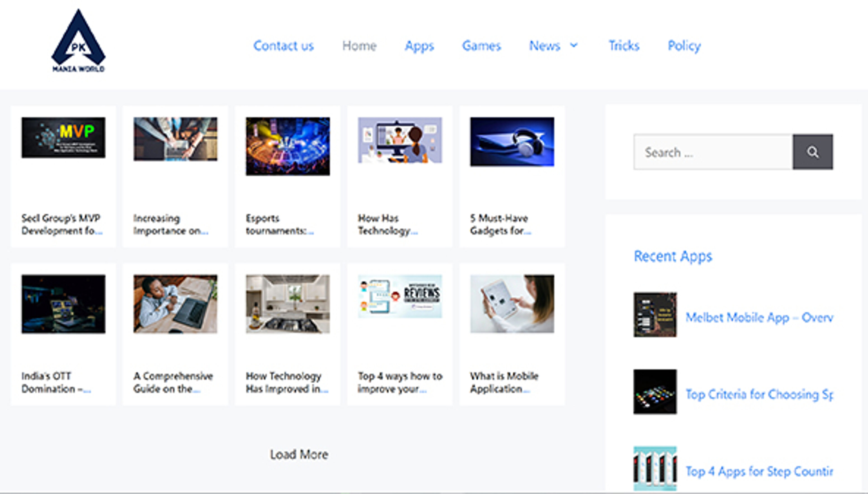The height and width of the screenshot is (494, 868).
Task: Go to the Apps menu page
Action: pyautogui.click(x=419, y=45)
